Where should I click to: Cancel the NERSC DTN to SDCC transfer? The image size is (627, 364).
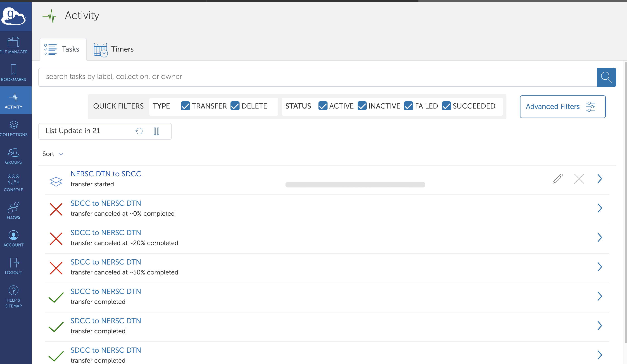tap(579, 179)
